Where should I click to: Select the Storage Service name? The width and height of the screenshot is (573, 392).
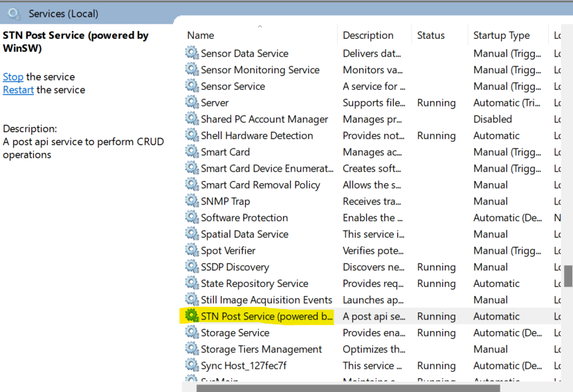click(x=235, y=333)
